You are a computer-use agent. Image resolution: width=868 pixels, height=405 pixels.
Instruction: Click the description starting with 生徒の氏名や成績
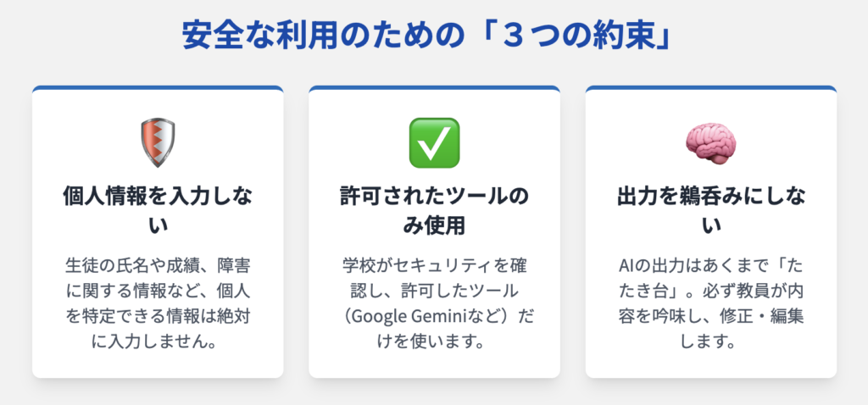point(158,303)
